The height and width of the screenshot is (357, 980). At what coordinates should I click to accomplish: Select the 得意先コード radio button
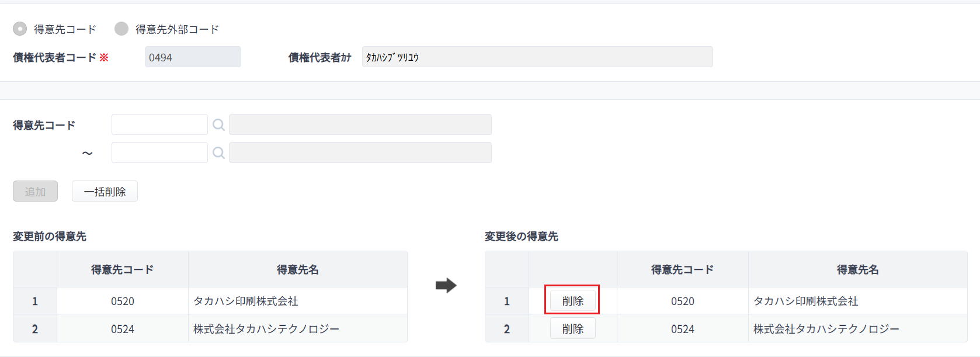[20, 29]
